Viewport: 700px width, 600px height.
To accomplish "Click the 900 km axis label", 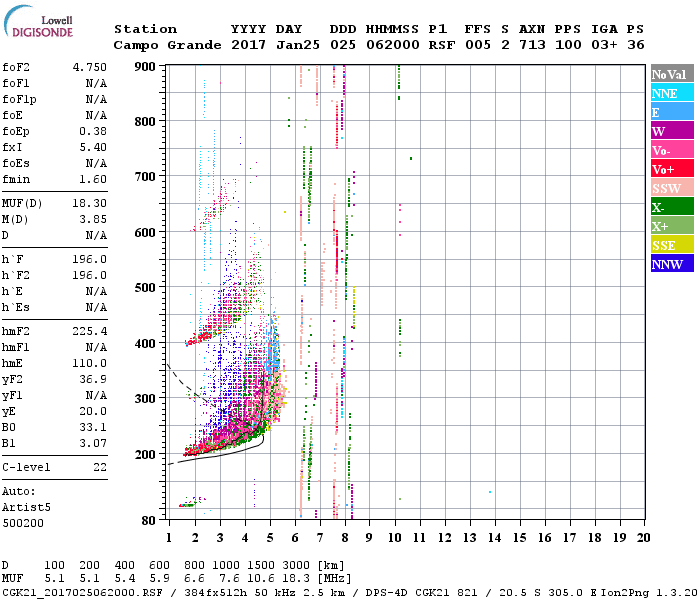I will click(145, 67).
